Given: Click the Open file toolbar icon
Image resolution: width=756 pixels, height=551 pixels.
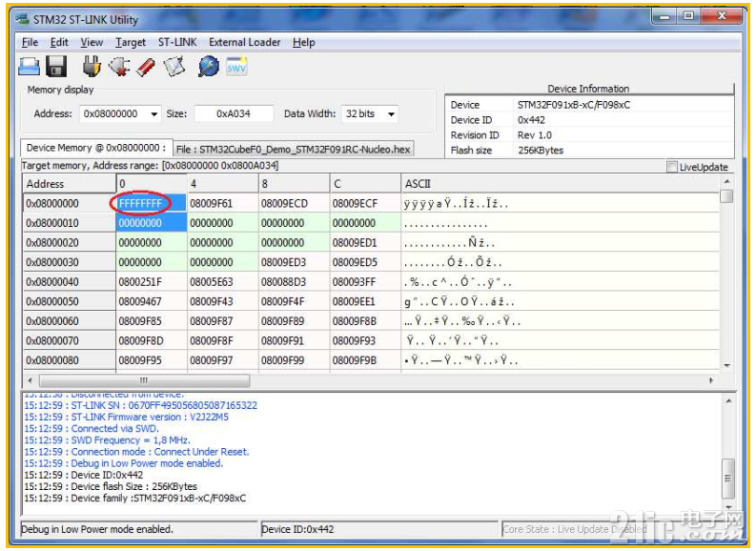Looking at the screenshot, I should tap(29, 67).
